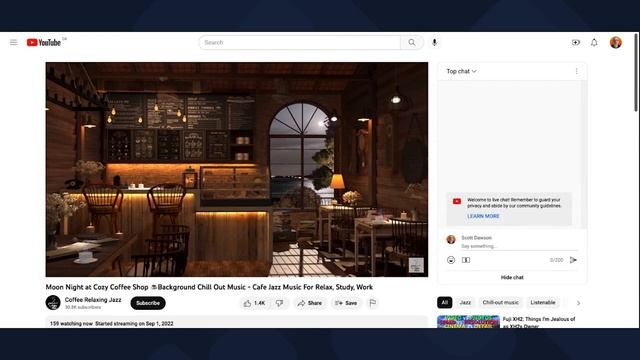Subscribe to Coffee Relaxing Jazz
This screenshot has width=640, height=360.
tap(148, 303)
